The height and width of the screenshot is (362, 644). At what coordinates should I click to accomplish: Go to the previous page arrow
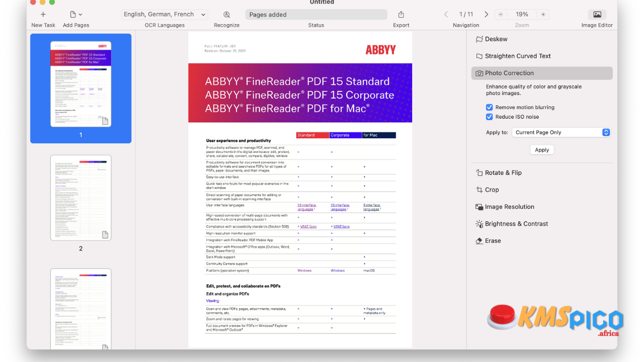pos(446,15)
